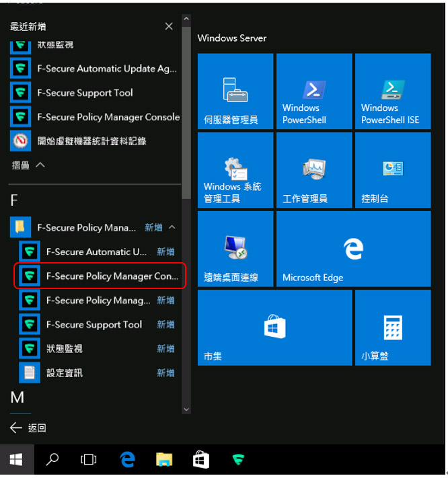
Task: Click the letter F section header
Action: click(x=14, y=200)
